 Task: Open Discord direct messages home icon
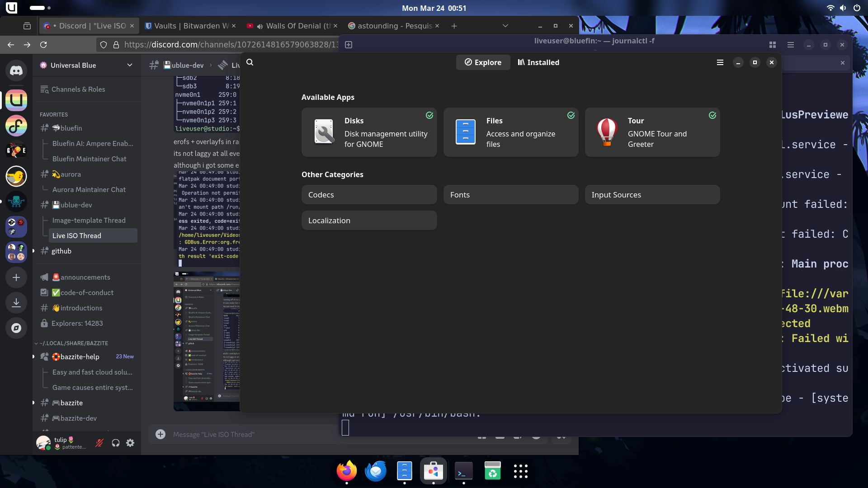16,70
